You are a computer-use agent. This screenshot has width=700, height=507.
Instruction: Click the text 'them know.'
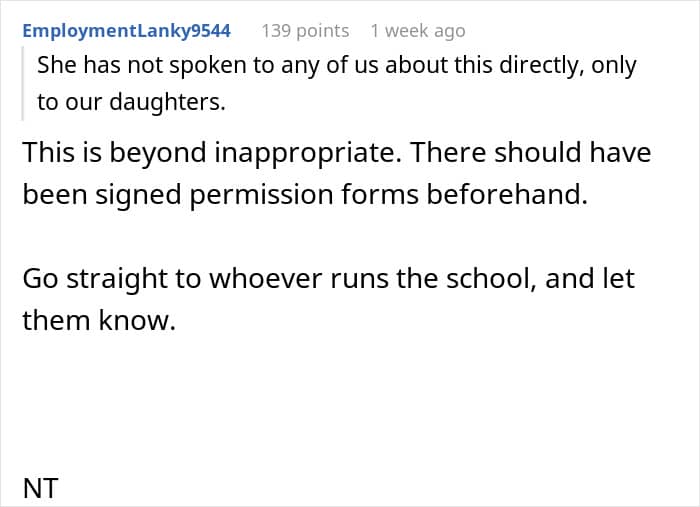click(99, 320)
